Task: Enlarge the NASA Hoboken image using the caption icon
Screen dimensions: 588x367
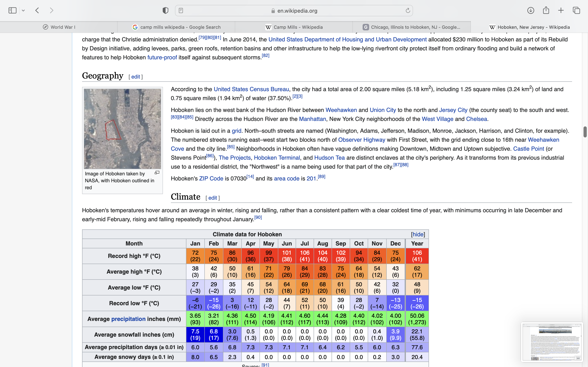Action: [157, 172]
